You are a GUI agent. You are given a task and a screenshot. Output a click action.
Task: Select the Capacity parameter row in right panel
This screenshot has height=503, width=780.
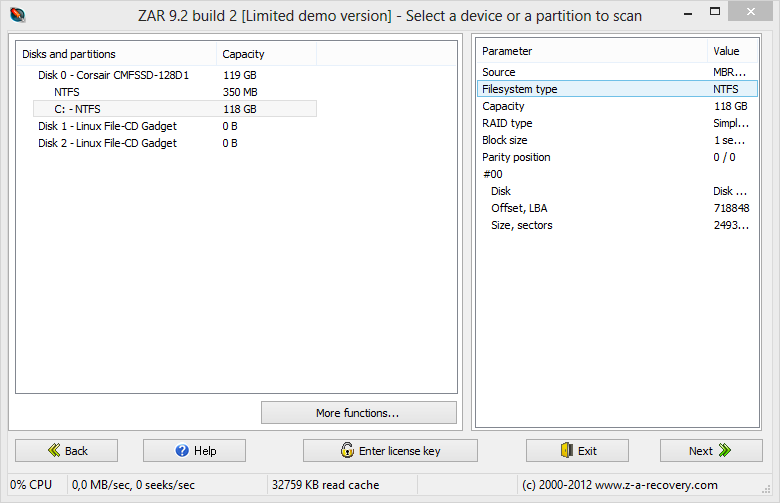pos(617,106)
